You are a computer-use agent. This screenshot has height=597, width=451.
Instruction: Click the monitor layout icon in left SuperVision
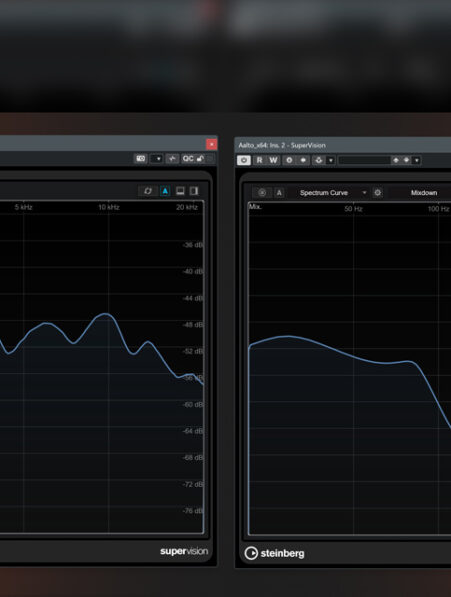pyautogui.click(x=180, y=191)
